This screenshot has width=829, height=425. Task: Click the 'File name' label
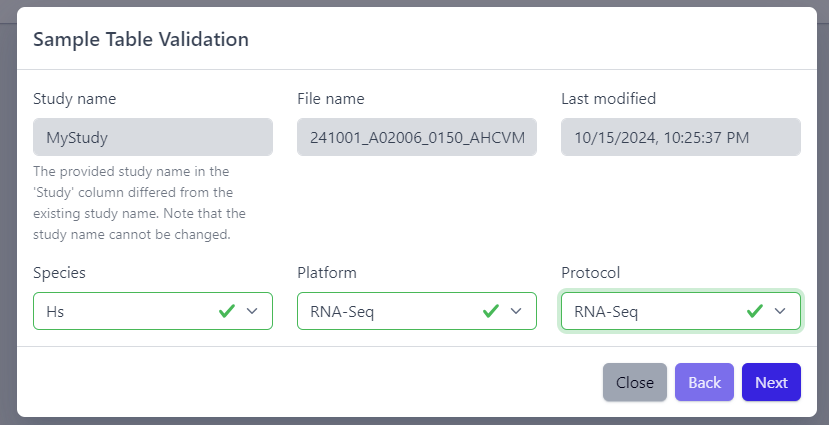point(331,99)
